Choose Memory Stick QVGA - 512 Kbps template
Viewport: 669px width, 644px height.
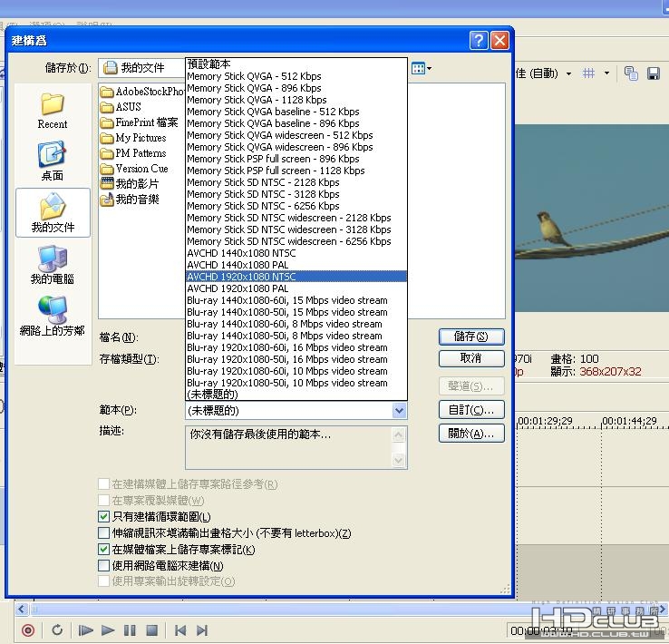(x=296, y=76)
